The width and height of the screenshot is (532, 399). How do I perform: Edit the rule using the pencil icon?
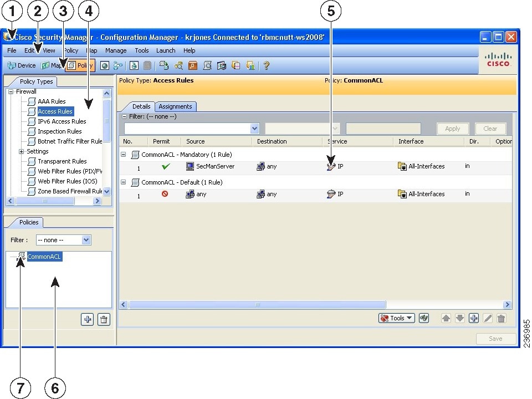click(488, 318)
